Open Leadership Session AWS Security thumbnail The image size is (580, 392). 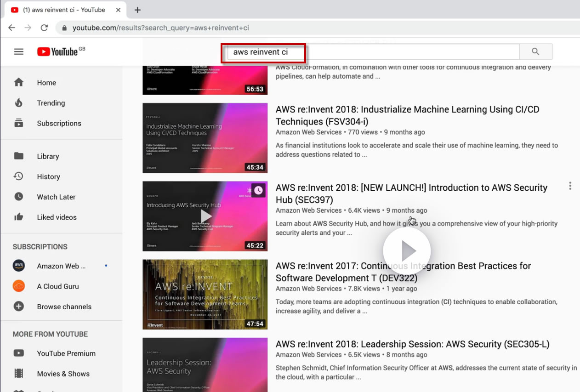pos(205,365)
